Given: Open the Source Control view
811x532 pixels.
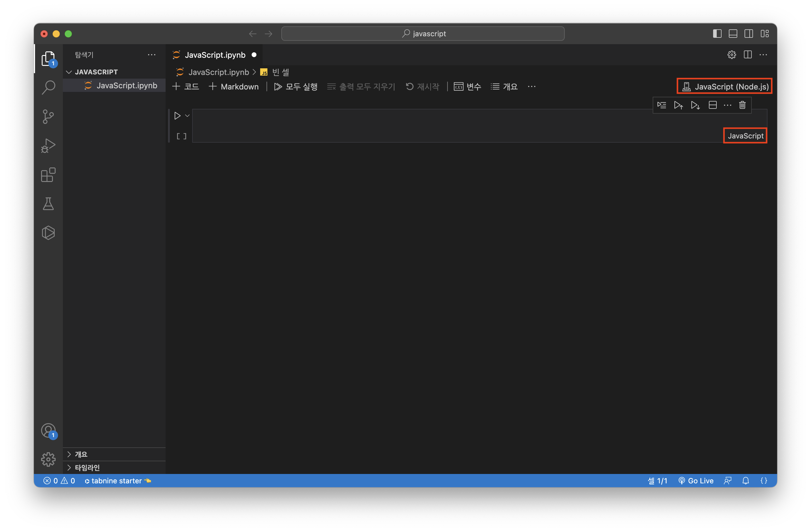Looking at the screenshot, I should pos(48,117).
